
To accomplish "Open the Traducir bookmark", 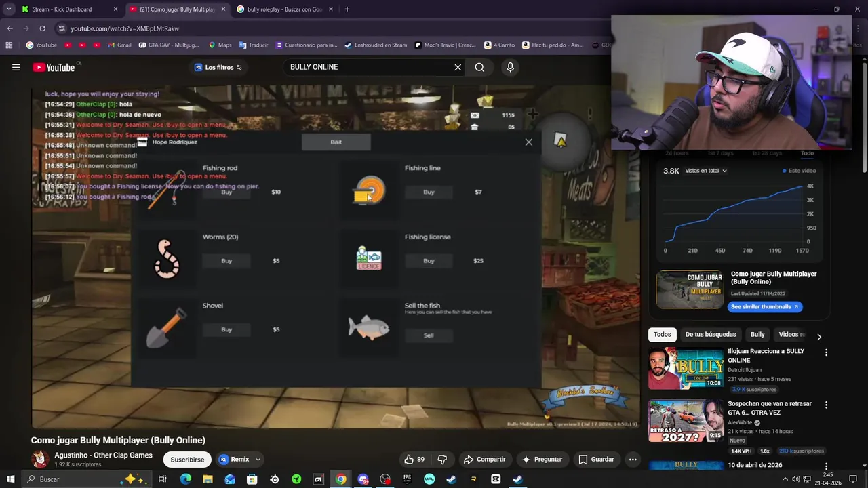I will click(253, 45).
